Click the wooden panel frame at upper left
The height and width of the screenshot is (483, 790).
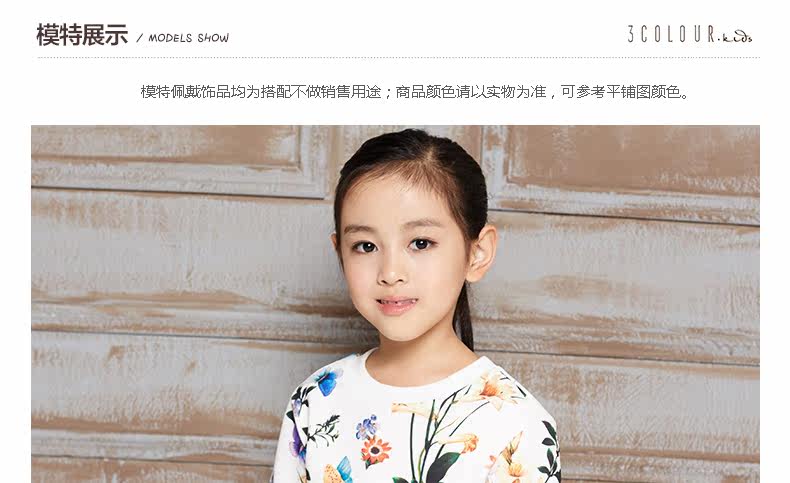180,161
